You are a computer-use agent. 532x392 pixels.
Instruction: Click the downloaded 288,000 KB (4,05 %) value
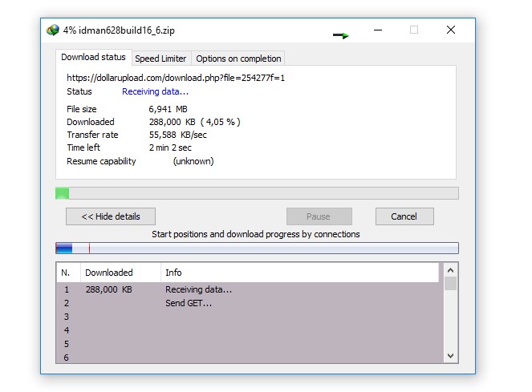coord(194,122)
